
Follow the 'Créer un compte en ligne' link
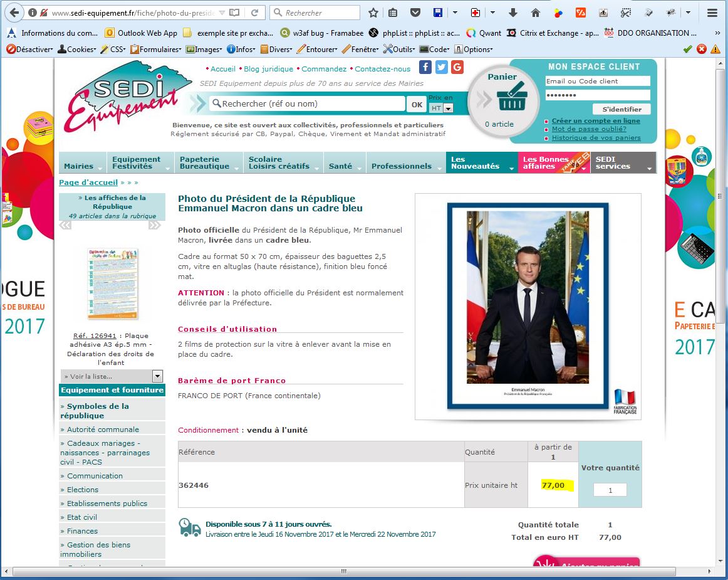[595, 121]
